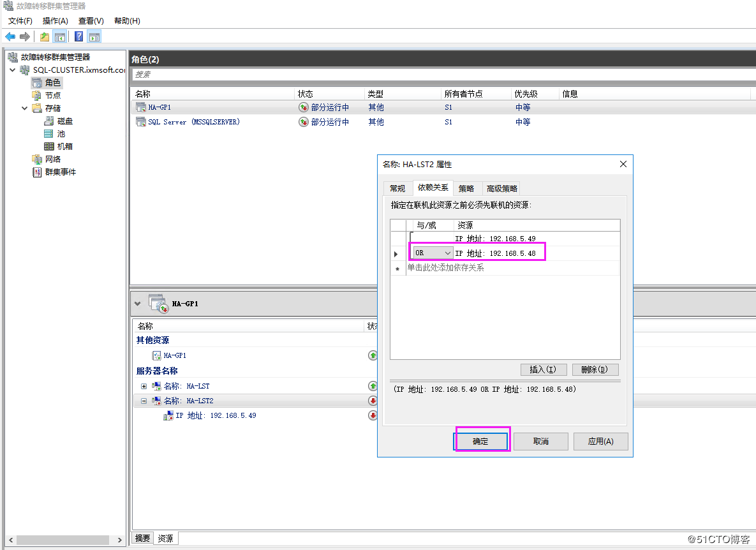Toggle the action pane visibility icon

pyautogui.click(x=94, y=36)
